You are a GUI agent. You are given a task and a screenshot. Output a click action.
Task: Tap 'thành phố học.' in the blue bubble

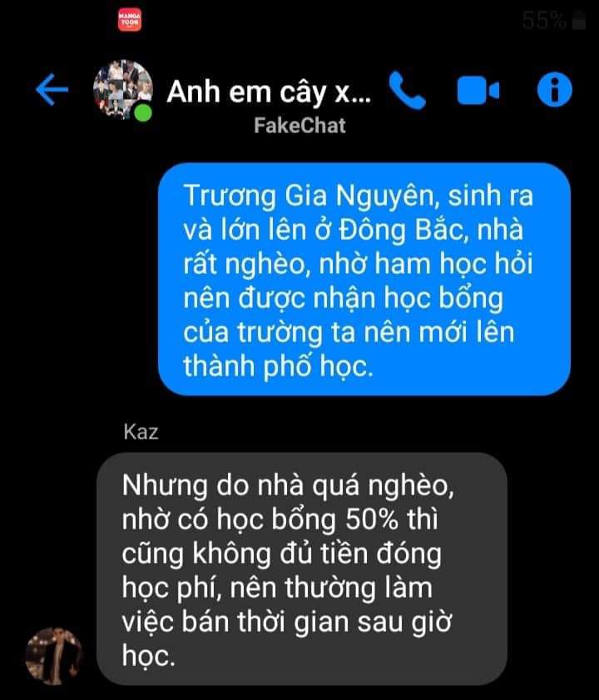tap(278, 365)
